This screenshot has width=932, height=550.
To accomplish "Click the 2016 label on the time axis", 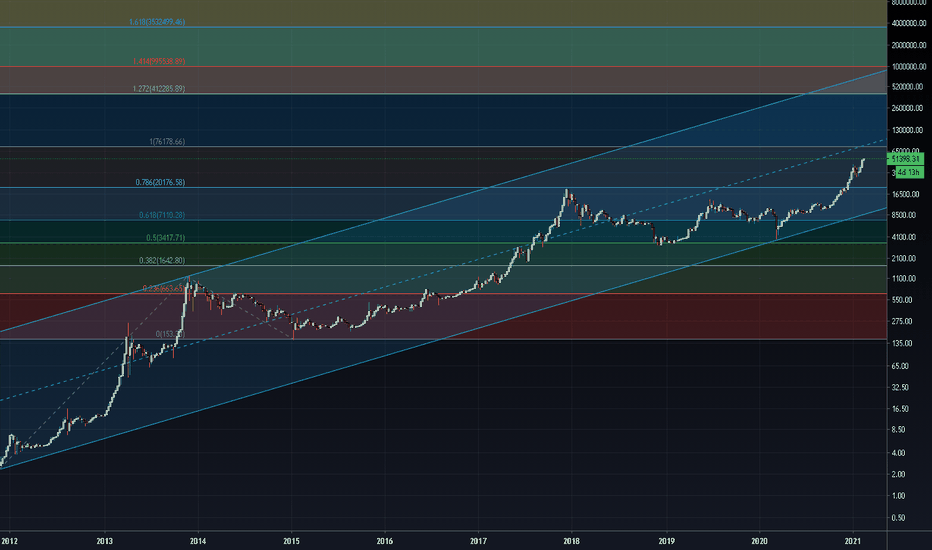I will pos(385,541).
